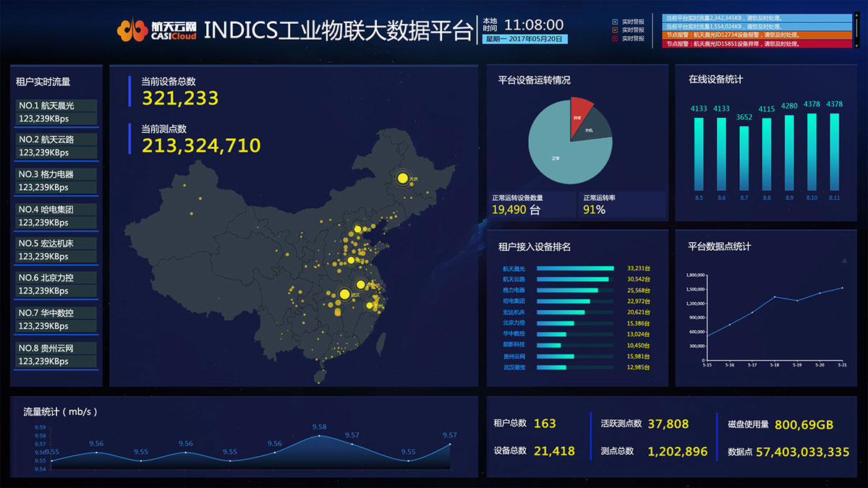Open the red ID15851 device abnormal notice
Viewport: 868px width, 488px height.
click(757, 43)
